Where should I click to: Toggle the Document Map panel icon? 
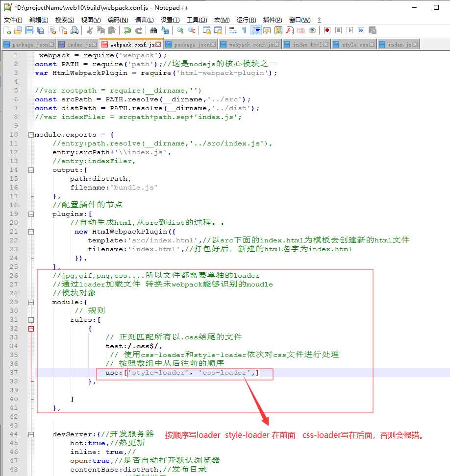(x=278, y=30)
